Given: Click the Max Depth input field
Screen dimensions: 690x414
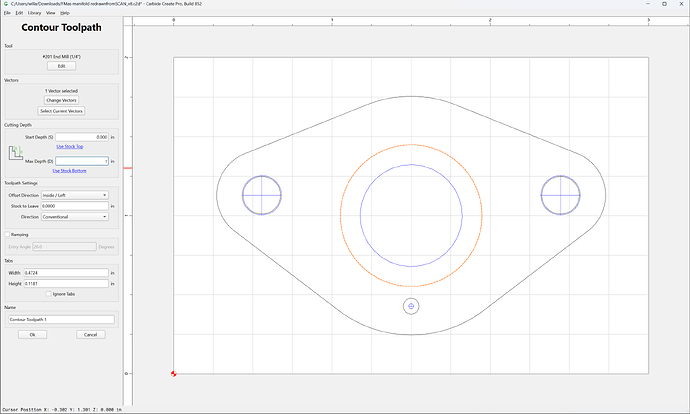Looking at the screenshot, I should click(x=82, y=161).
